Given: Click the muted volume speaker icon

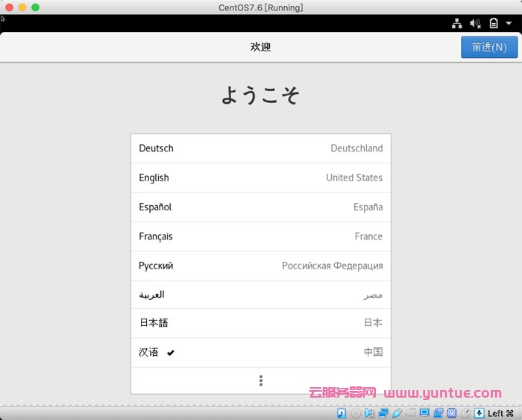Looking at the screenshot, I should tap(475, 24).
